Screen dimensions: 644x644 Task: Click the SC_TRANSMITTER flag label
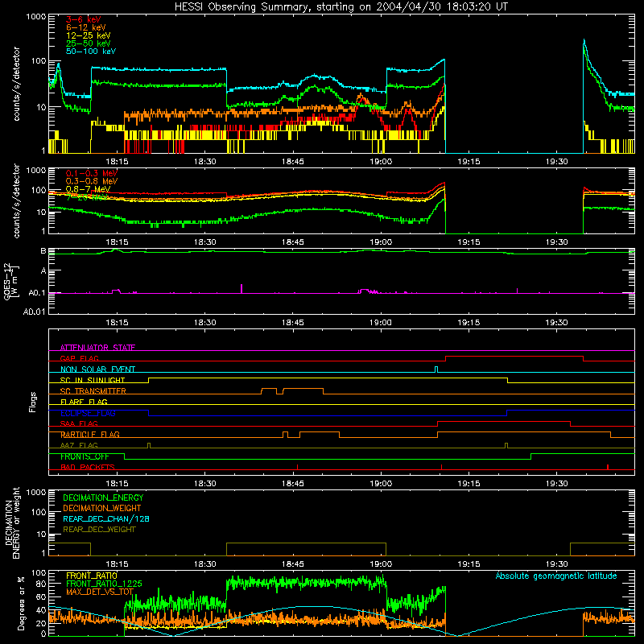93,390
